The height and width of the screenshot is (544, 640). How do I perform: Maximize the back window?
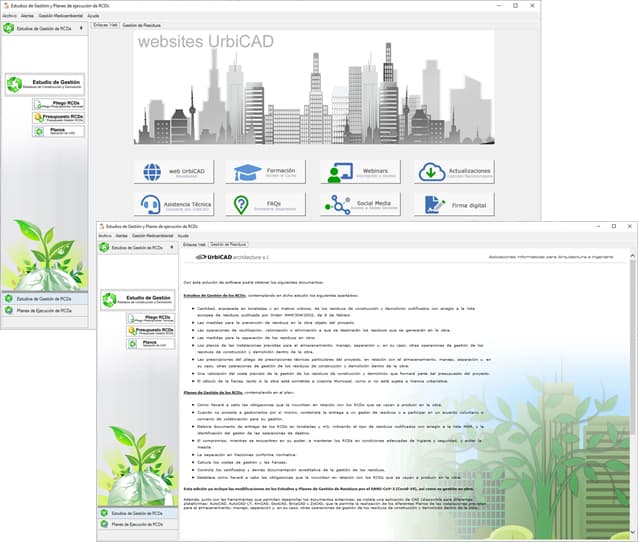[516, 6]
